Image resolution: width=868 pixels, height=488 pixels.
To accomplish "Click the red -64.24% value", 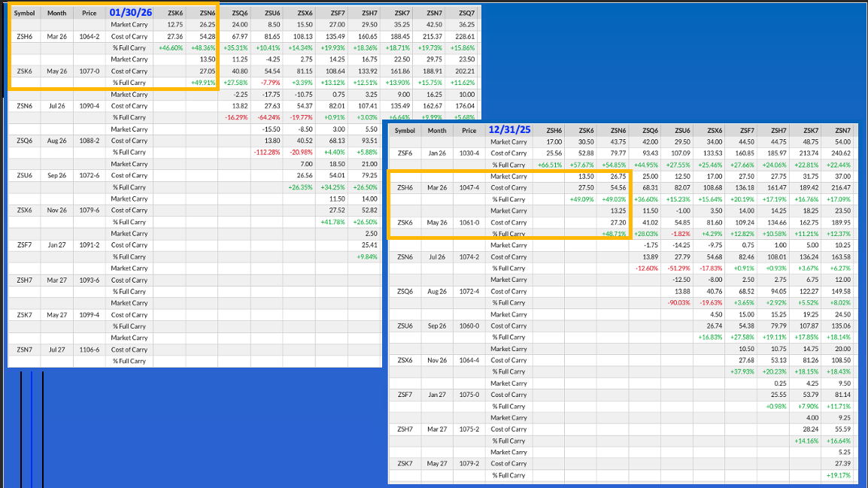I will pyautogui.click(x=269, y=118).
